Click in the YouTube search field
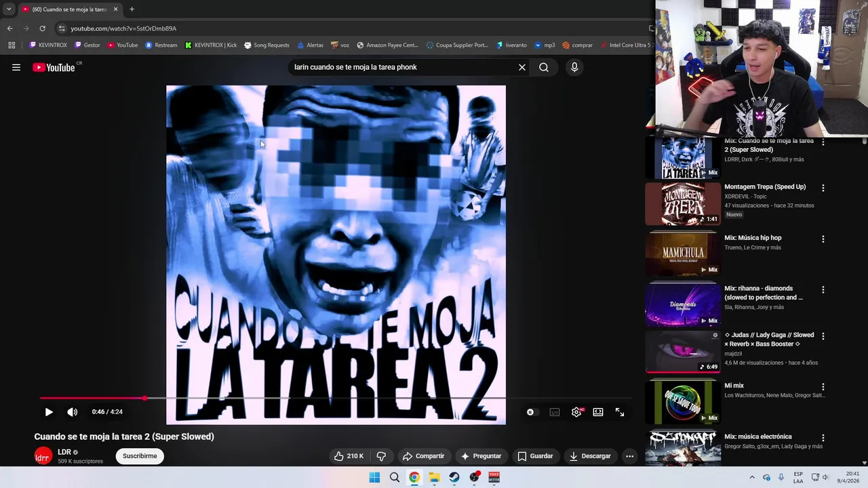Image resolution: width=868 pixels, height=488 pixels. [403, 67]
